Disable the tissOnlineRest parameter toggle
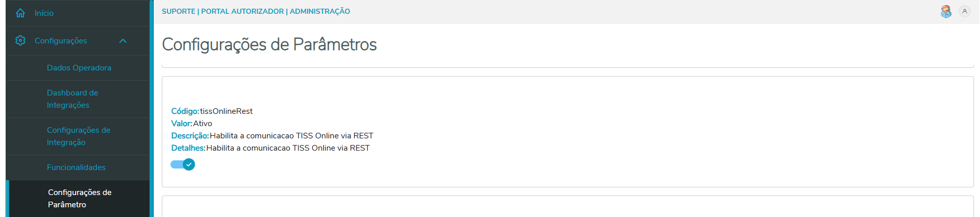980x217 pixels. [183, 164]
